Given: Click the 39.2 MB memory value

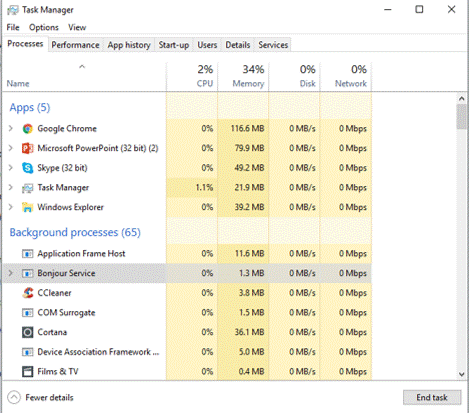Looking at the screenshot, I should coord(249,207).
